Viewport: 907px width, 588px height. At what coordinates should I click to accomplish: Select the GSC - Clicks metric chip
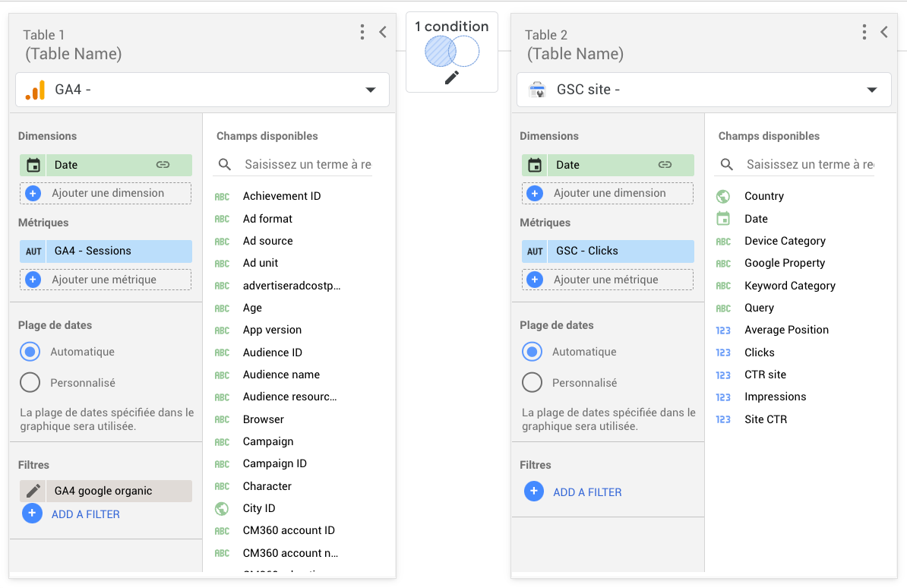608,251
